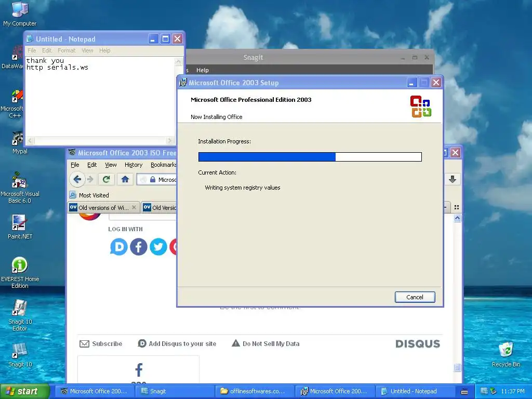This screenshot has height=399, width=532.
Task: Open the Most Visited bookmarks folder
Action: point(89,195)
